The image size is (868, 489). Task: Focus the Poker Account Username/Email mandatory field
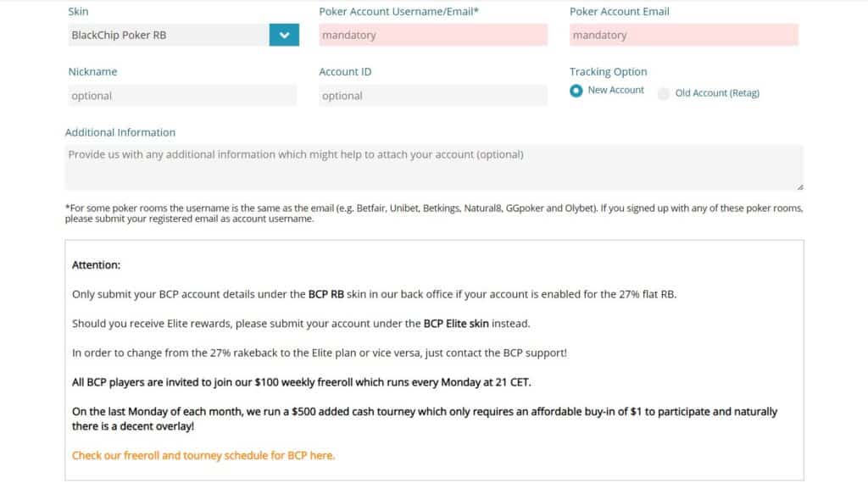tap(433, 35)
